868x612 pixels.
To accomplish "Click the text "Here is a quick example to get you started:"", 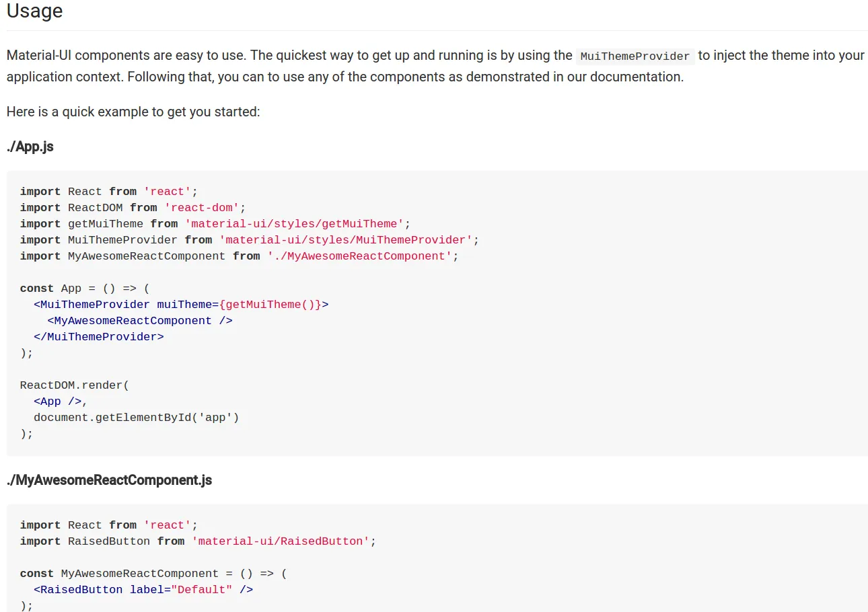I will (133, 112).
